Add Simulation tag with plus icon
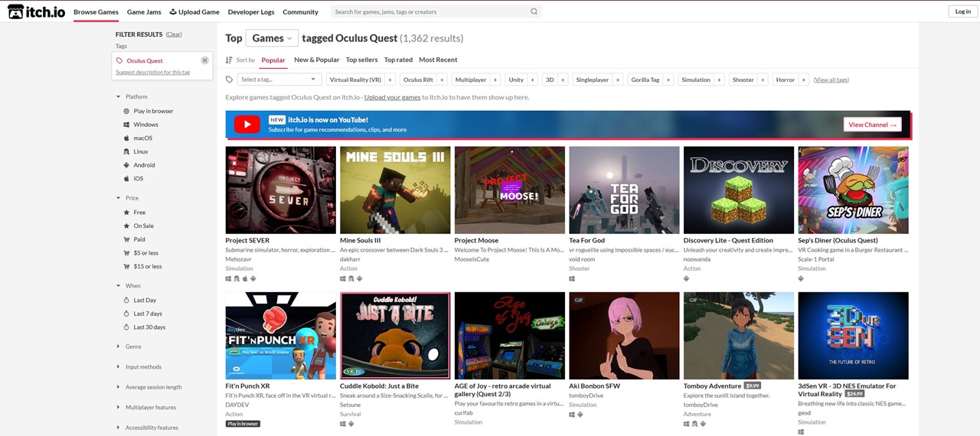 pos(719,80)
